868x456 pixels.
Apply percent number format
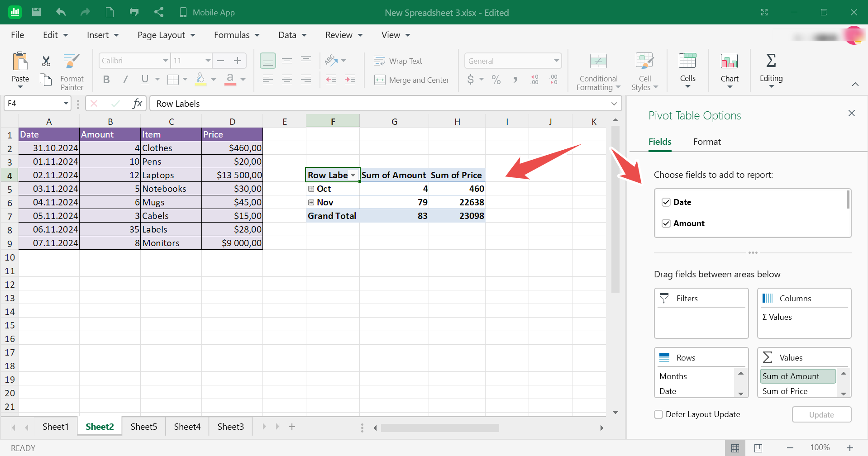click(496, 80)
